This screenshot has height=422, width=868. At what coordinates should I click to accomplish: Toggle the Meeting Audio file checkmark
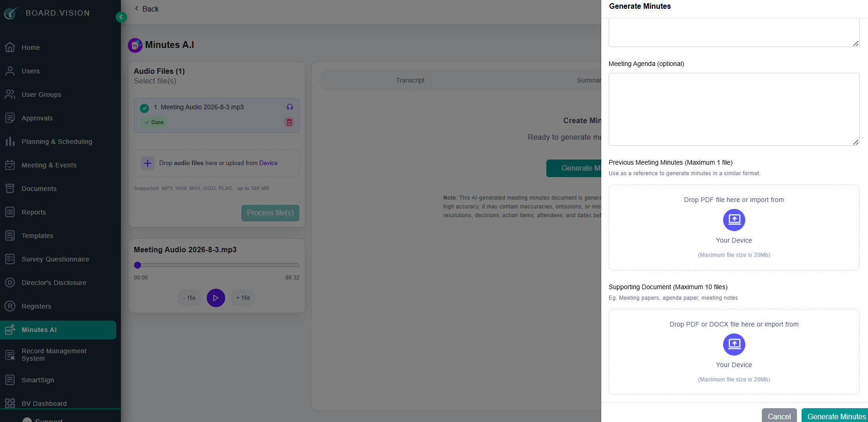click(x=144, y=108)
